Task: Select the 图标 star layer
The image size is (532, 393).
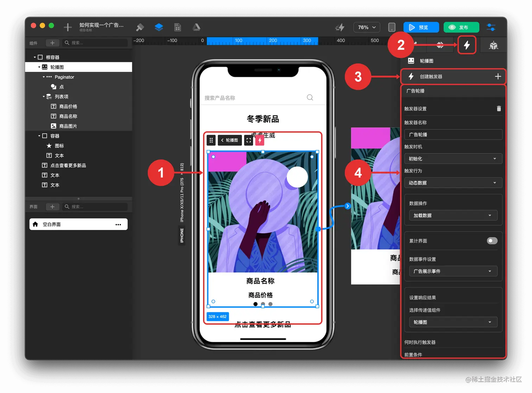Action: pyautogui.click(x=79, y=146)
